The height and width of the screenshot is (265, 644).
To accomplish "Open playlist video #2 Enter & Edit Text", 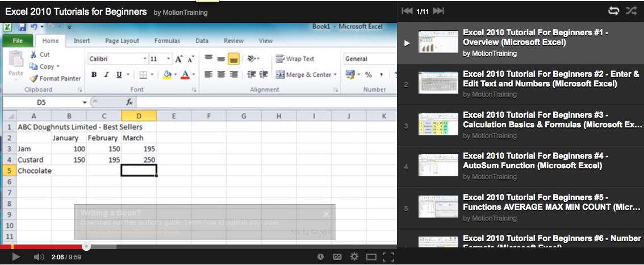I will point(521,84).
